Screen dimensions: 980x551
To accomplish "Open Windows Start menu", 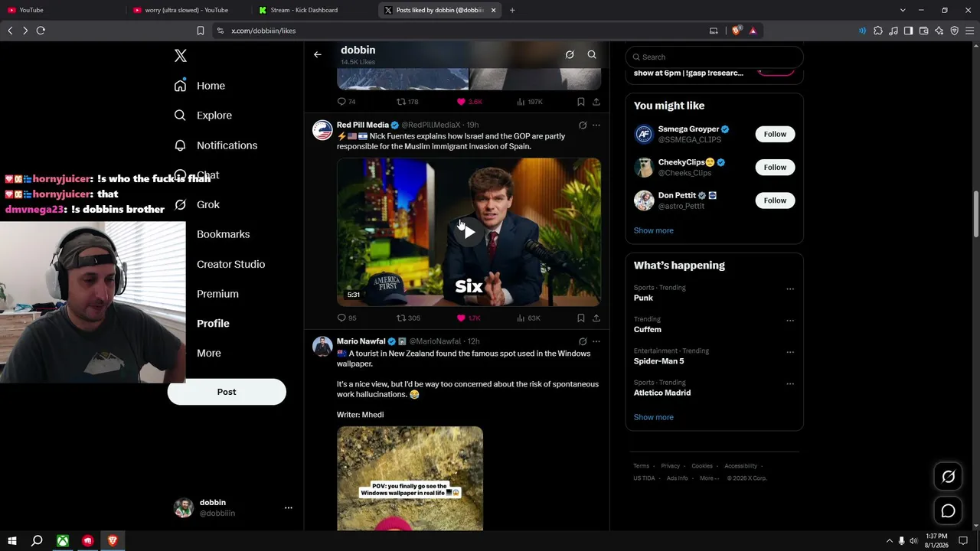I will coord(12,541).
